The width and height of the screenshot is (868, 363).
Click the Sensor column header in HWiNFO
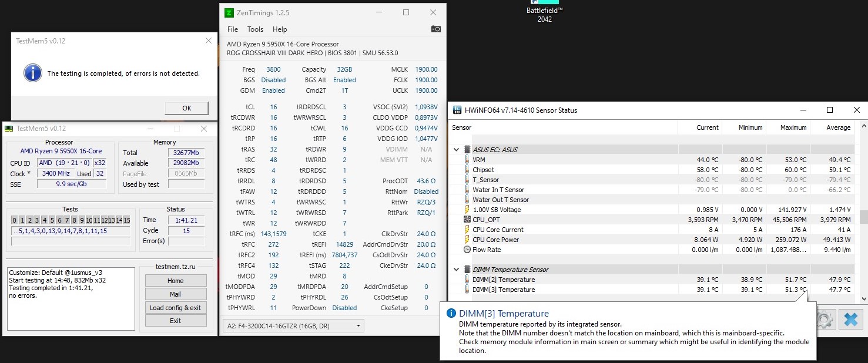coord(564,127)
